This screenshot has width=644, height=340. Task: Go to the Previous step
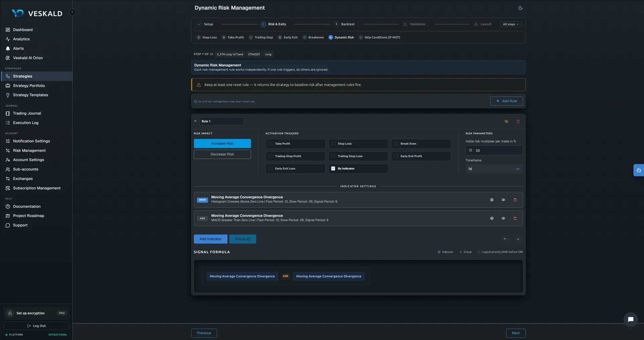click(204, 333)
